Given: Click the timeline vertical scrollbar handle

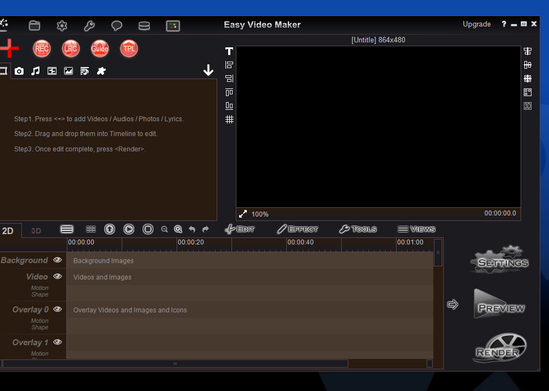Looking at the screenshot, I should (x=438, y=253).
